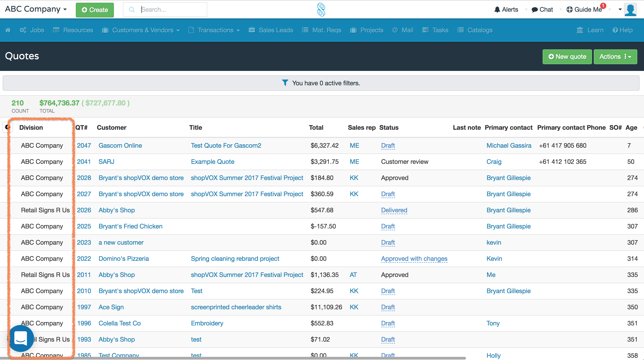Open customer Ace Sign
Image resolution: width=644 pixels, height=360 pixels.
[x=111, y=307]
